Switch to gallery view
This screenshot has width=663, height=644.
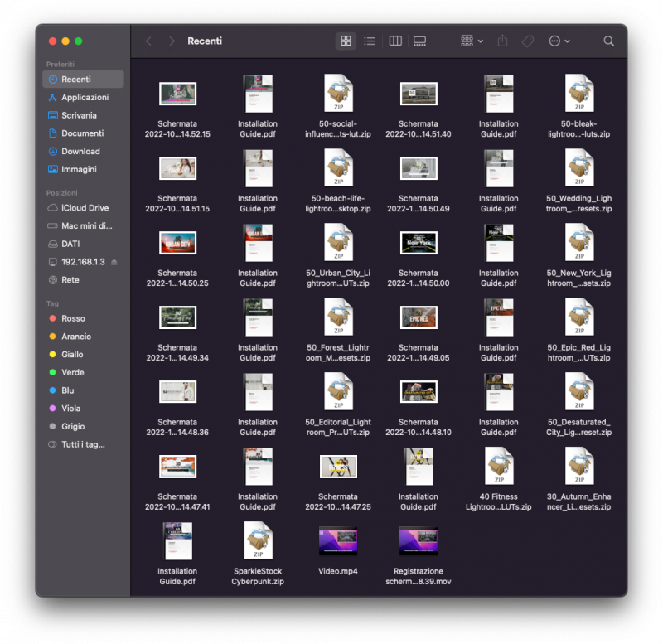(x=419, y=41)
